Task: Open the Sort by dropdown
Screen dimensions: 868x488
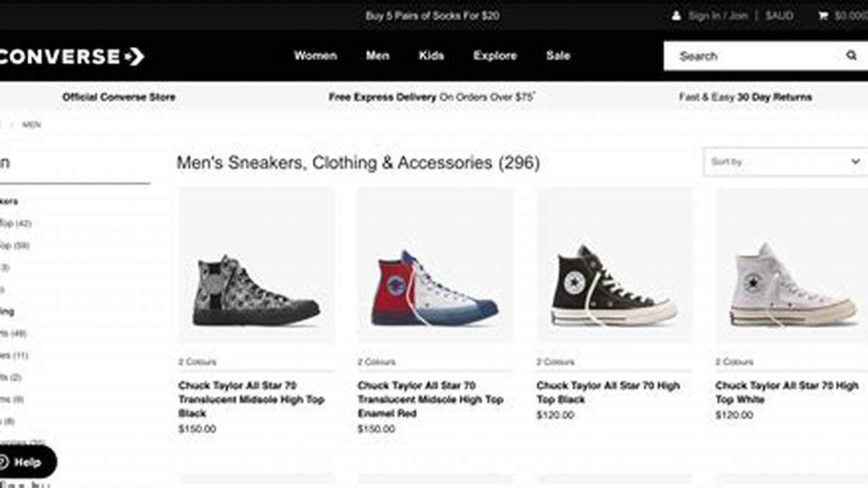Action: tap(785, 162)
